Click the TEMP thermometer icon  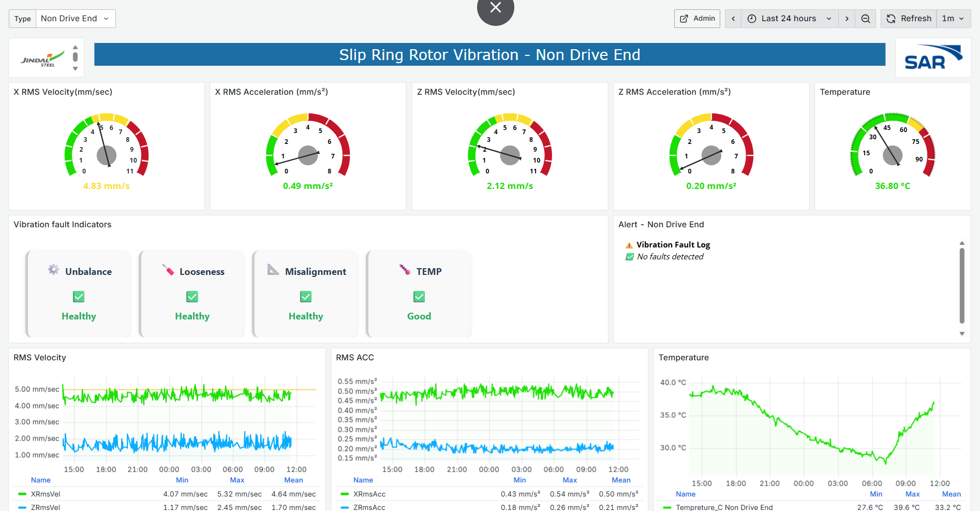click(405, 270)
